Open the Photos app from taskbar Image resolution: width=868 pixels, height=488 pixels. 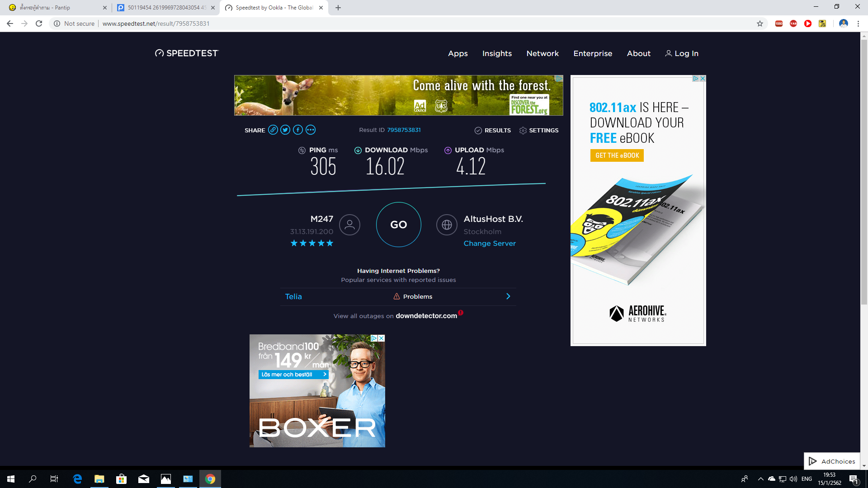(166, 479)
